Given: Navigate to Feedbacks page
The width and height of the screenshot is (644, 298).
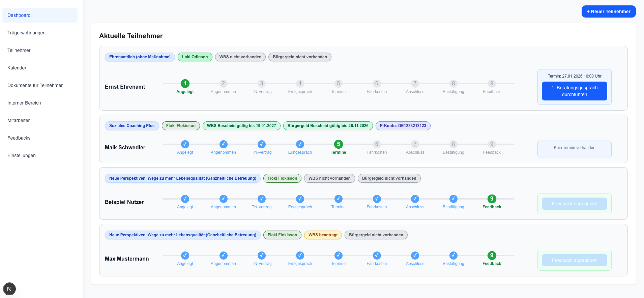Looking at the screenshot, I should 19,138.
